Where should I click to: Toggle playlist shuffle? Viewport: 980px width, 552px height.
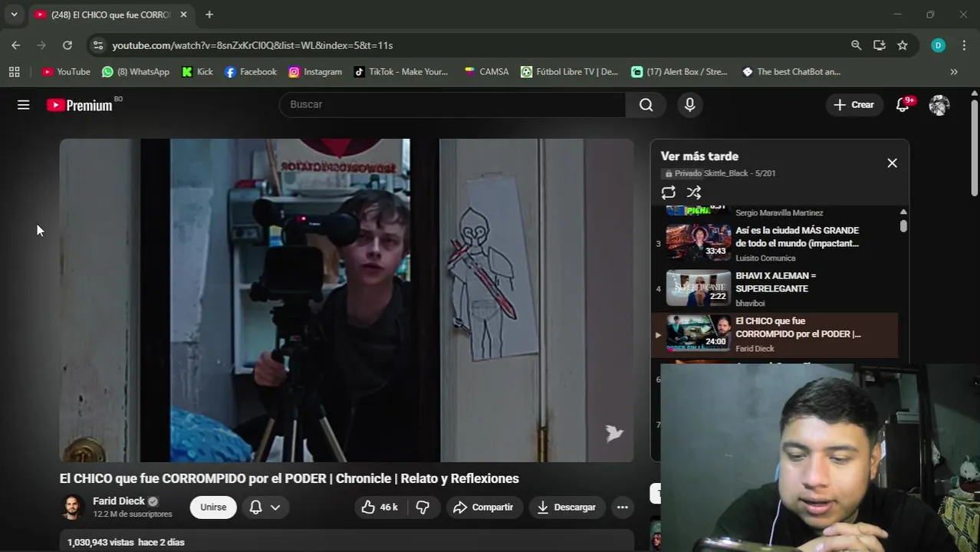click(694, 192)
